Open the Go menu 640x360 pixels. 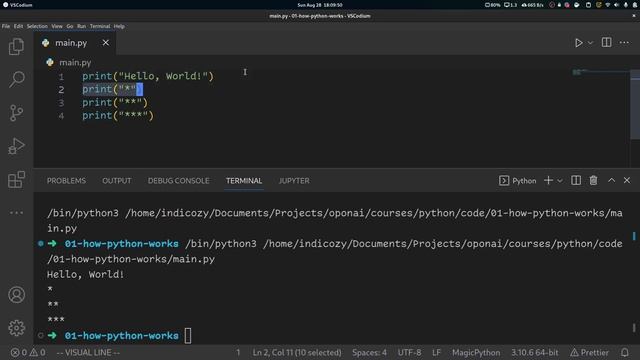70,26
